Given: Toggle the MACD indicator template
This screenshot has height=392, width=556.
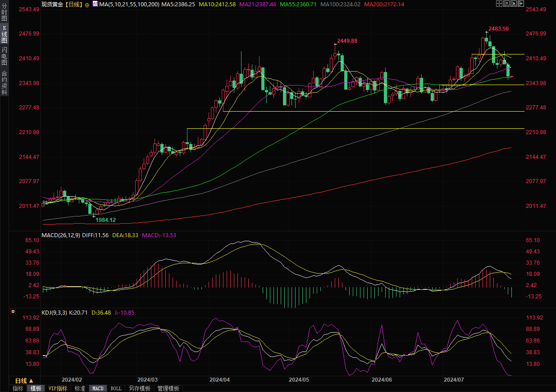Looking at the screenshot, I should [x=98, y=388].
